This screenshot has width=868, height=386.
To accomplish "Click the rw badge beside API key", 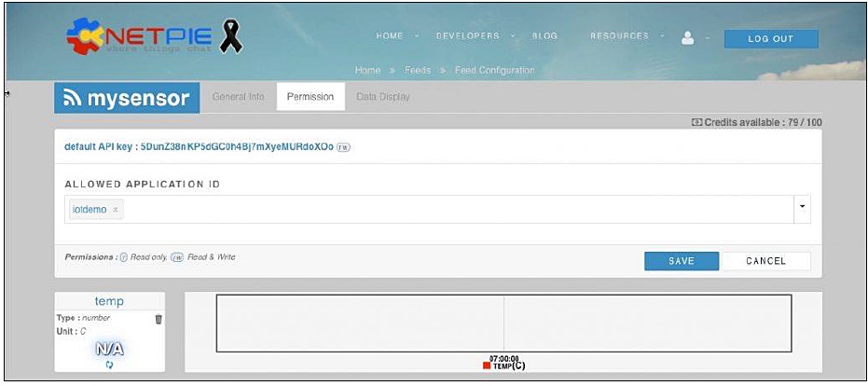I will [x=343, y=147].
